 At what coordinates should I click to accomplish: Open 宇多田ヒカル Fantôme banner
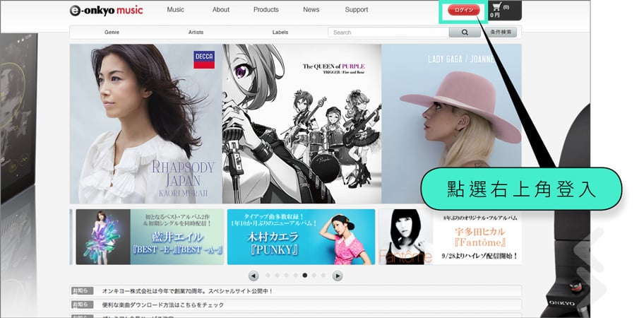click(450, 237)
